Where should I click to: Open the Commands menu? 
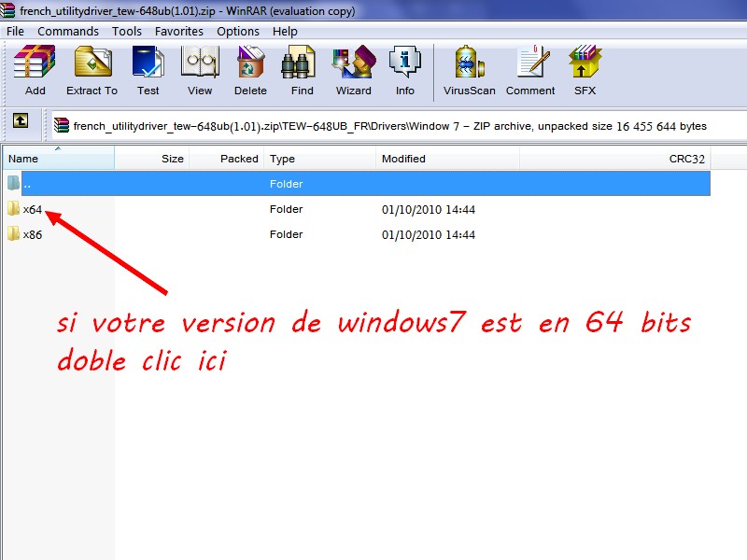tap(68, 31)
